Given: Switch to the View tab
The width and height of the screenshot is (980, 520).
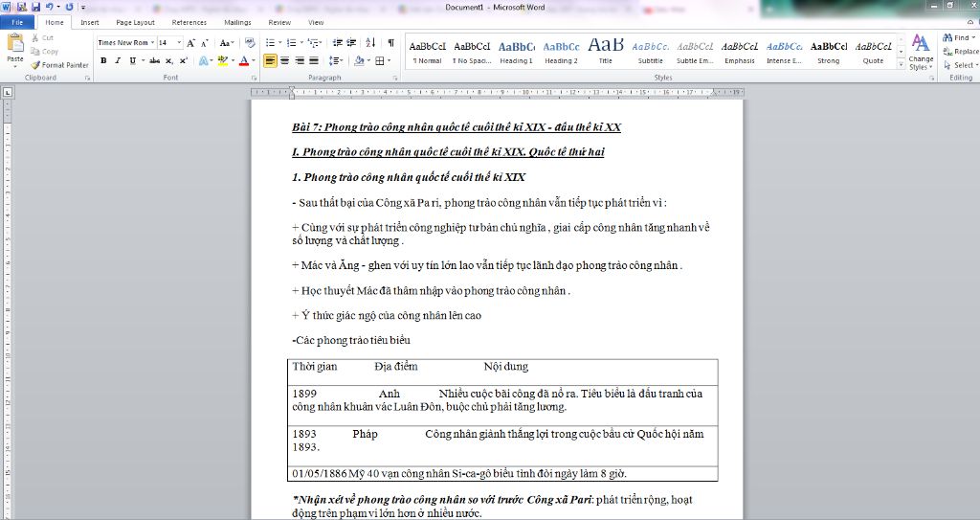Looking at the screenshot, I should point(316,23).
